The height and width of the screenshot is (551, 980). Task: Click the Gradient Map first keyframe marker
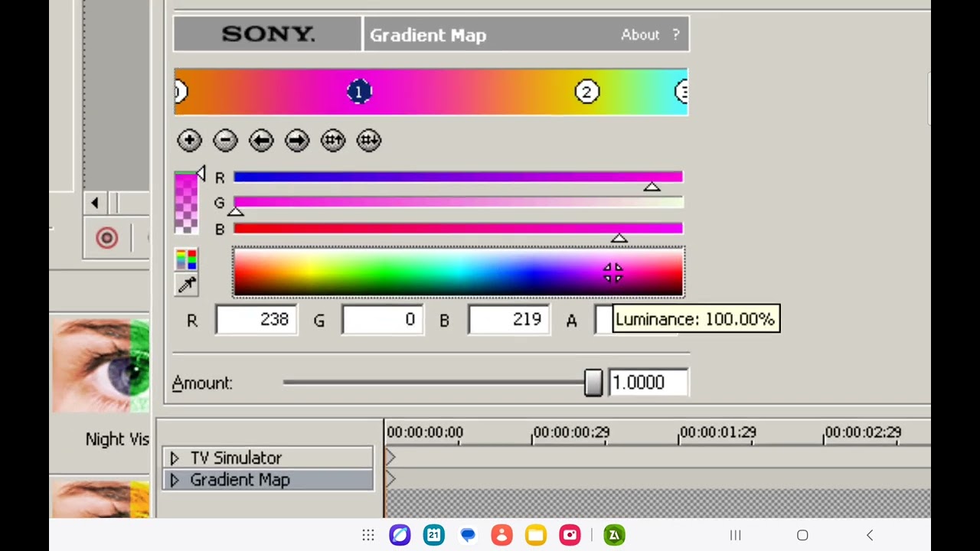click(390, 480)
